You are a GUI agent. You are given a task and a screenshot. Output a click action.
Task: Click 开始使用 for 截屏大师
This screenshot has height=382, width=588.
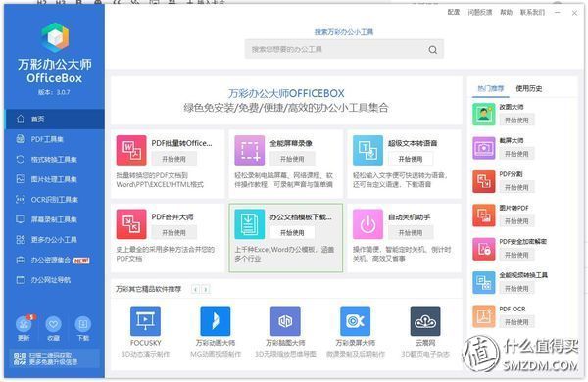coord(516,154)
